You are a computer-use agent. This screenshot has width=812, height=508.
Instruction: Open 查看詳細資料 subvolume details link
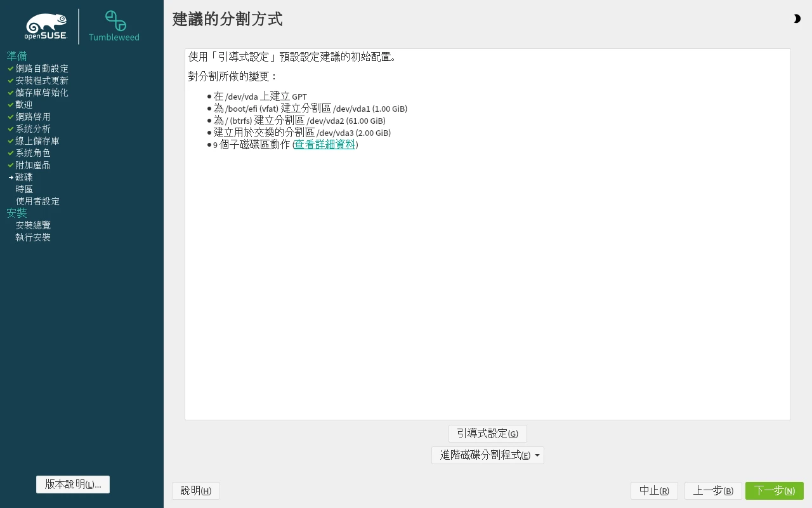pos(325,145)
